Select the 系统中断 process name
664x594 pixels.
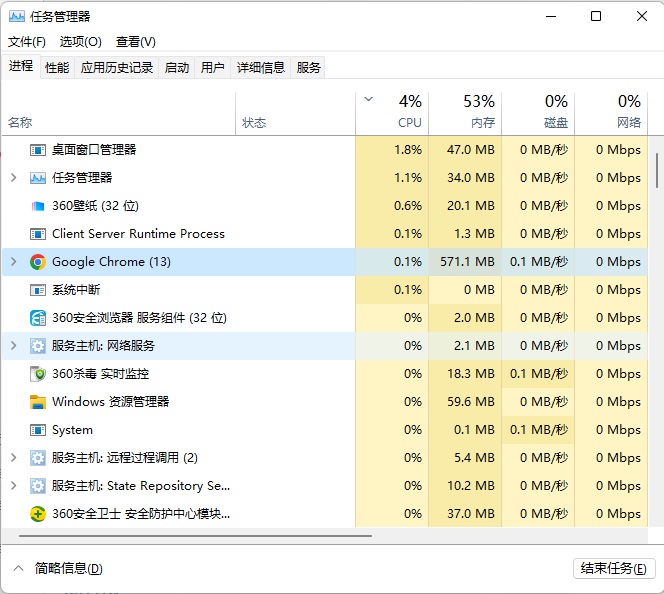pyautogui.click(x=76, y=290)
